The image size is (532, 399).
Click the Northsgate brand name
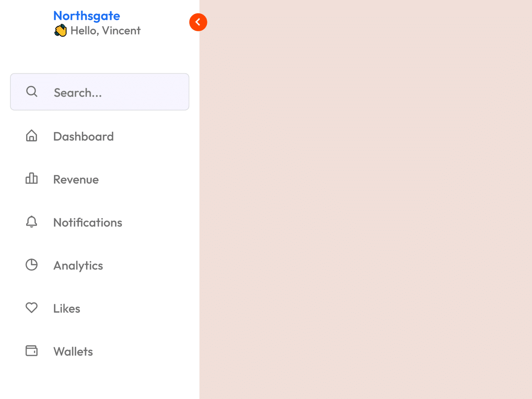pos(86,16)
